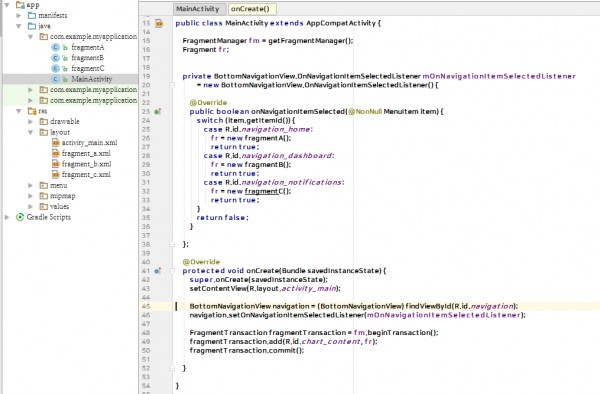
Task: Expand the third com.example.myapplication package arrow
Action: 31,100
